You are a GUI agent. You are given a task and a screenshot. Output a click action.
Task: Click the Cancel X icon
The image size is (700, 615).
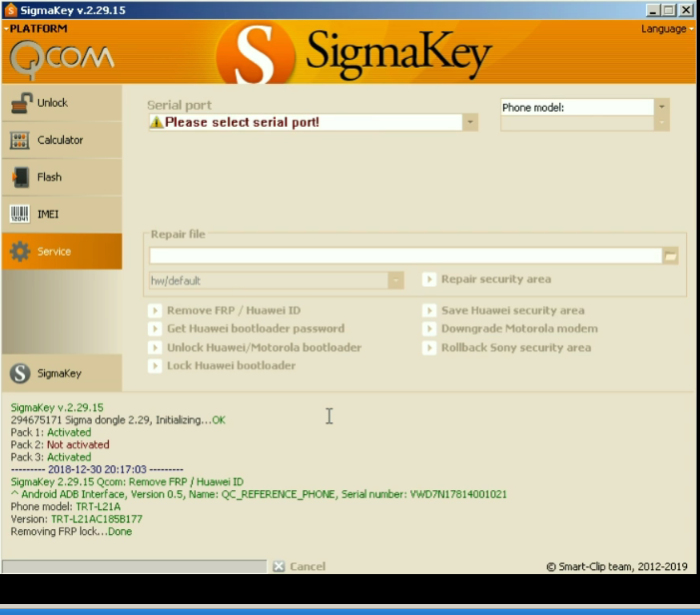[279, 566]
